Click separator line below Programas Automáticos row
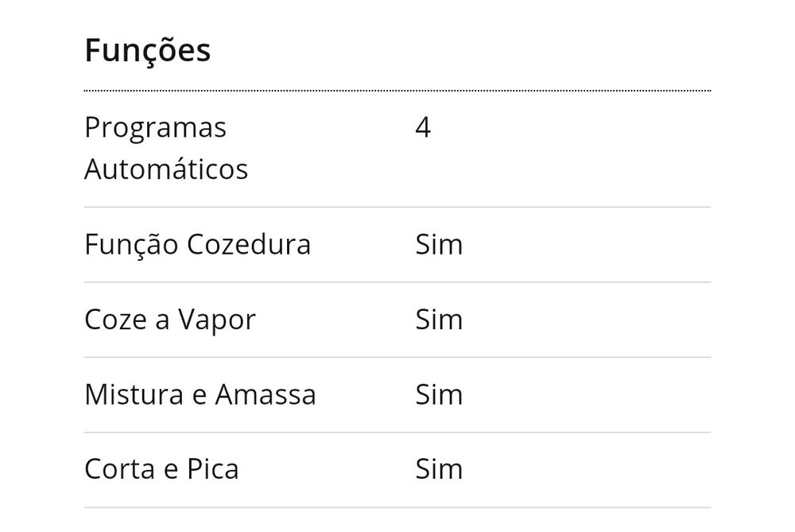 coord(397,207)
